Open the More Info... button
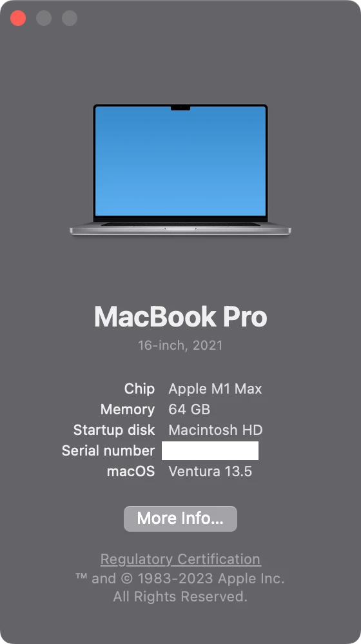This screenshot has height=644, width=361. click(180, 518)
